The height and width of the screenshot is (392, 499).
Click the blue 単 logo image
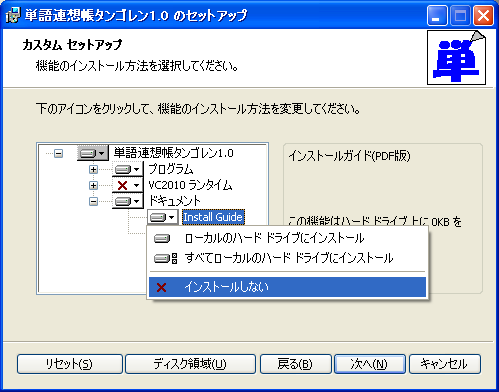[x=456, y=58]
